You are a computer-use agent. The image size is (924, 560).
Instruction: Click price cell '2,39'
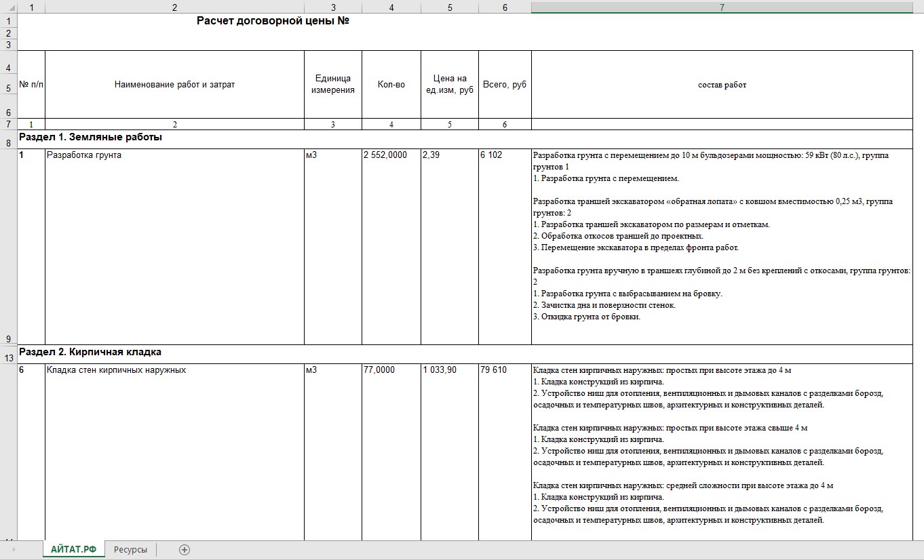[x=450, y=247]
